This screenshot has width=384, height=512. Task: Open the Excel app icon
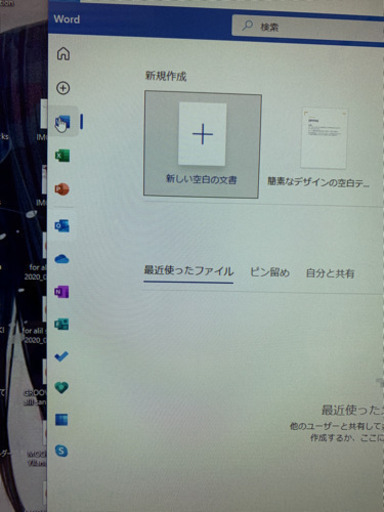[x=62, y=156]
